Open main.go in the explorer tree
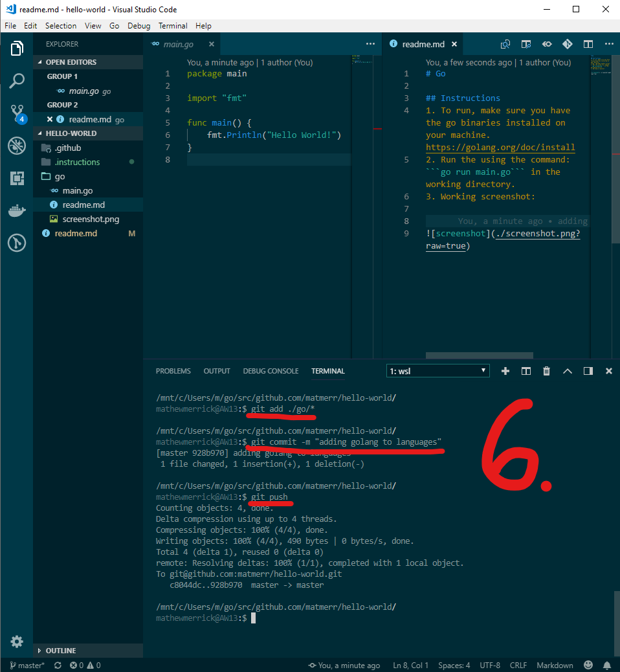 [x=88, y=191]
